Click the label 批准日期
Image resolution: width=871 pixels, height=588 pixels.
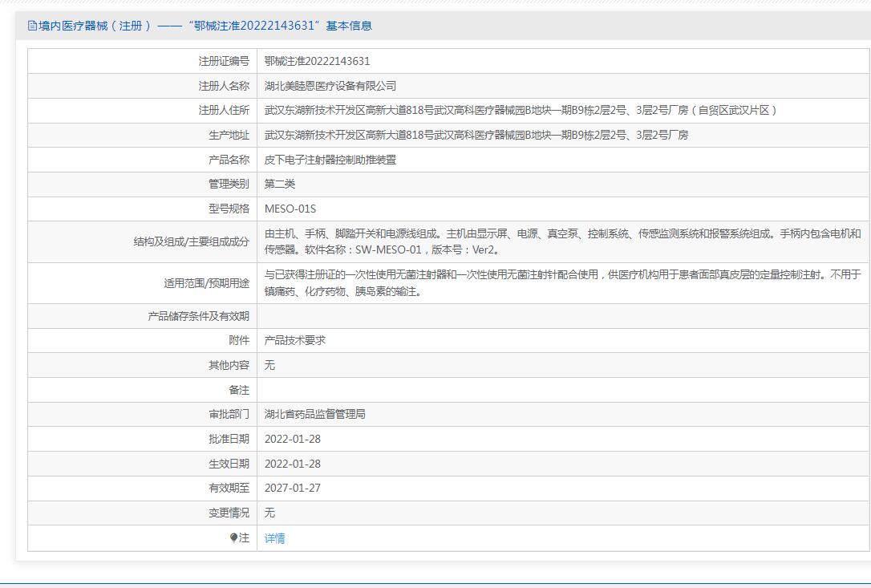tap(229, 439)
